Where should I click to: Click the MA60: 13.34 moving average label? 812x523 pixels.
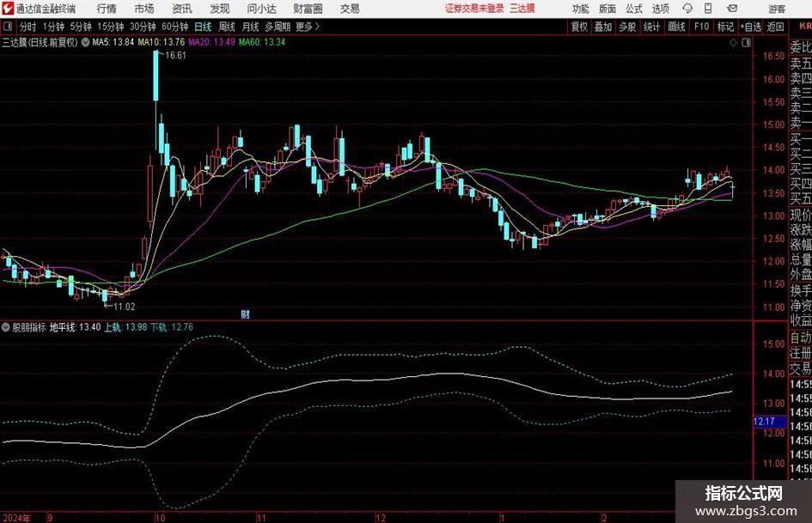pos(262,42)
